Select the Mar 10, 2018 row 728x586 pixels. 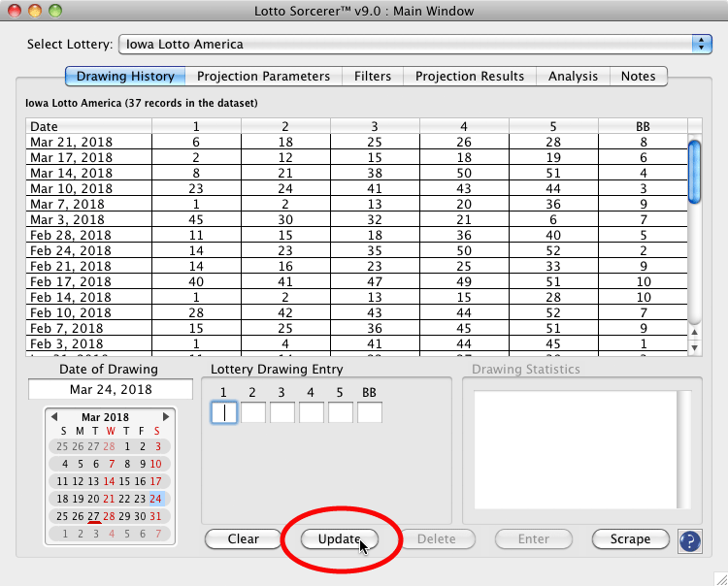tap(356, 188)
